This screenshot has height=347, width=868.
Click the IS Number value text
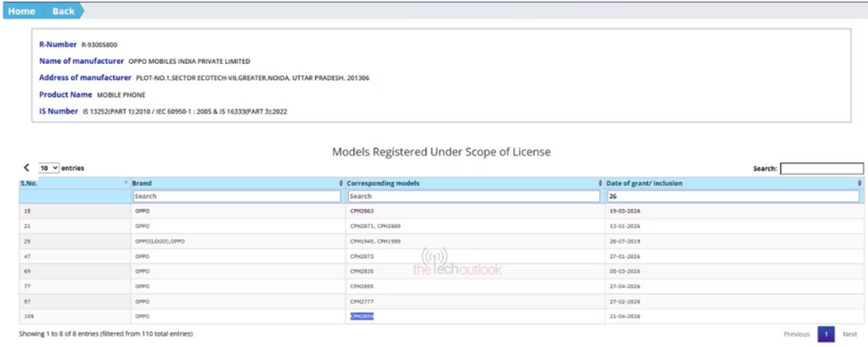coord(185,112)
